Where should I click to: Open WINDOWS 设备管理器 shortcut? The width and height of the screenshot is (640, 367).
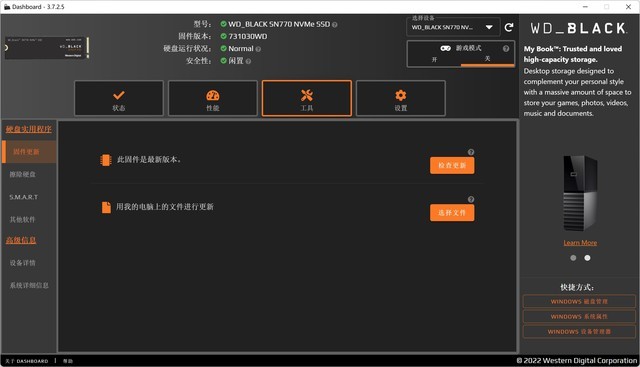579,331
